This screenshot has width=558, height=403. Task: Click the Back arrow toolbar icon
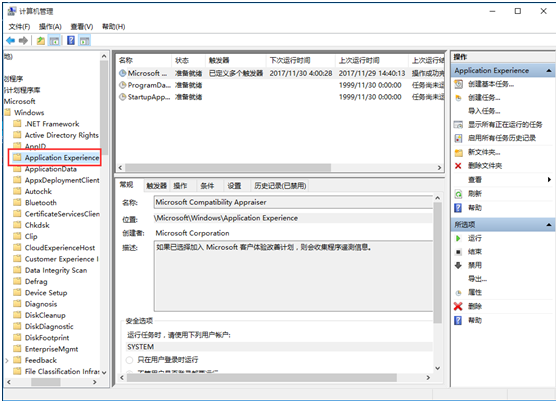(11, 41)
